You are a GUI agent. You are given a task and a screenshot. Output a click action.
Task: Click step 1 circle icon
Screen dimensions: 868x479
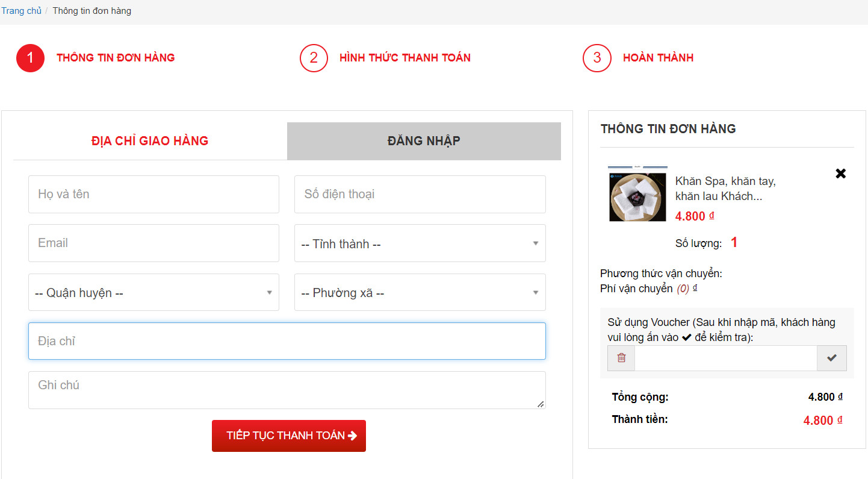tap(30, 58)
